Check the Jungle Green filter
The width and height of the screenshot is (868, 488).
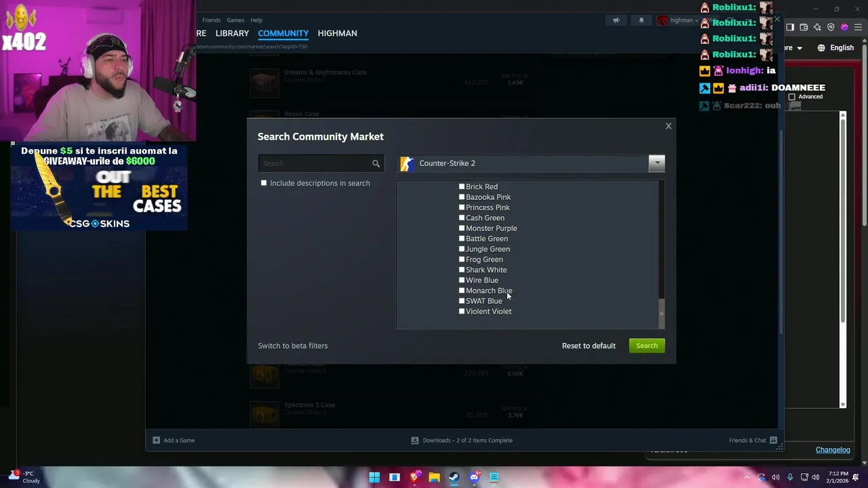(462, 249)
